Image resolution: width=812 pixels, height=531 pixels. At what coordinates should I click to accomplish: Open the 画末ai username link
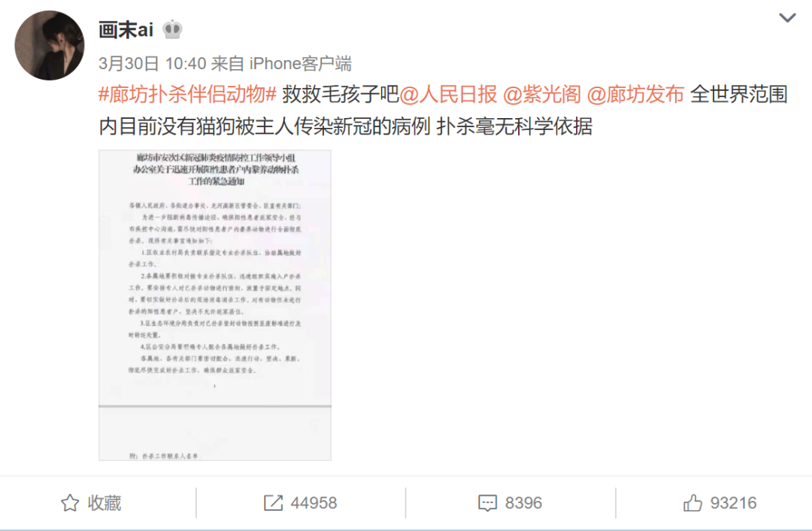click(x=126, y=30)
